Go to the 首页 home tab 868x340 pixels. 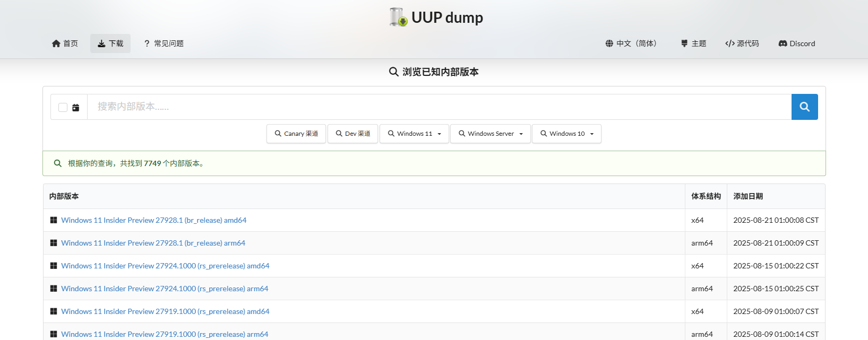[x=65, y=43]
